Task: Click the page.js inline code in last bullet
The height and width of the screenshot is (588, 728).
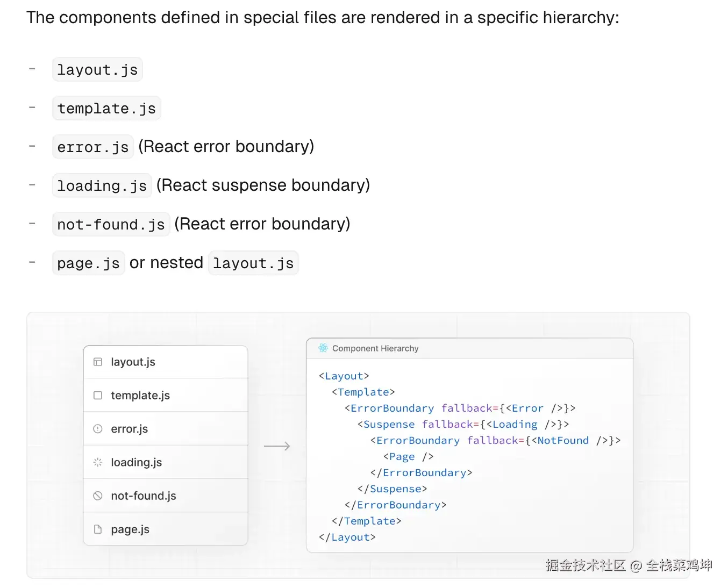Action: tap(89, 263)
